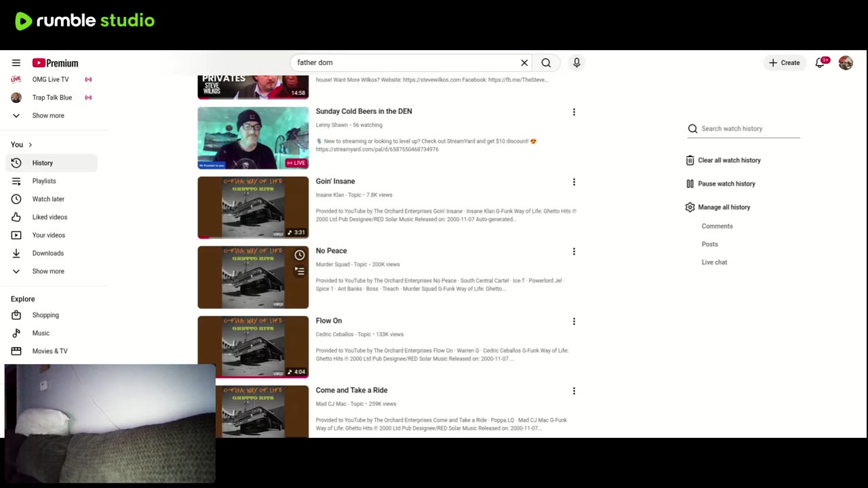Open the notifications bell

[x=821, y=63]
